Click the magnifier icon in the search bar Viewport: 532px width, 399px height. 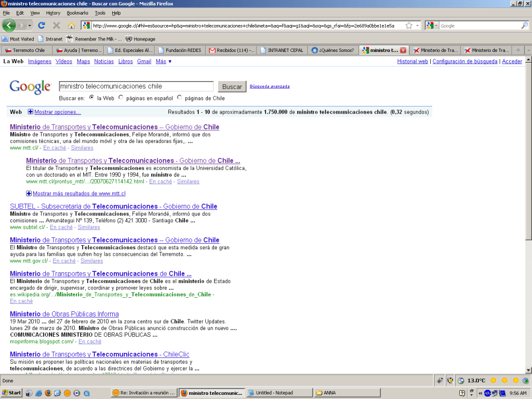click(524, 25)
